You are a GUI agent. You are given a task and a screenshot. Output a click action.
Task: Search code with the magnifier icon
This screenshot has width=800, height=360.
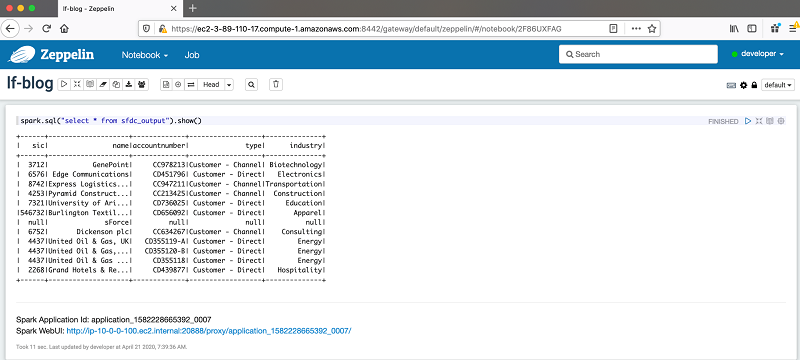251,85
